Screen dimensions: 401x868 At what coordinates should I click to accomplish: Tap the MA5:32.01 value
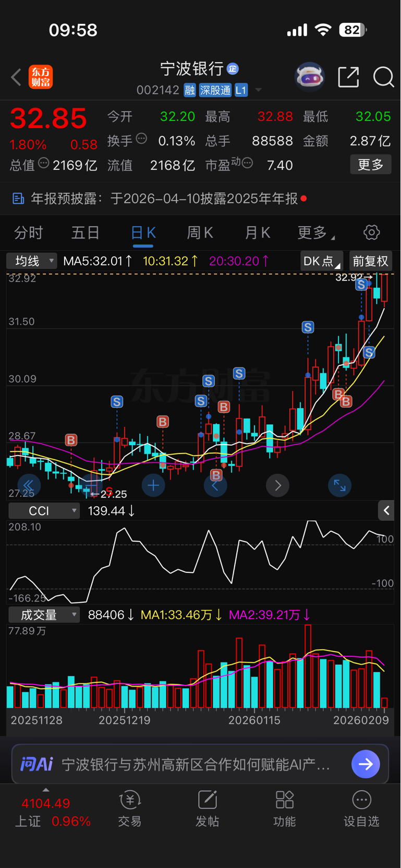coord(97,261)
